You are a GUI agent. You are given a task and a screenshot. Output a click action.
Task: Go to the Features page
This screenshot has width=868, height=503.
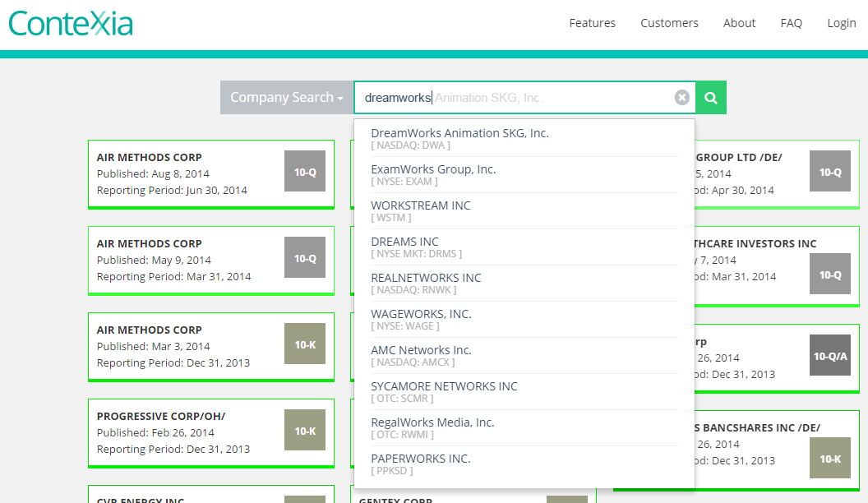click(593, 23)
